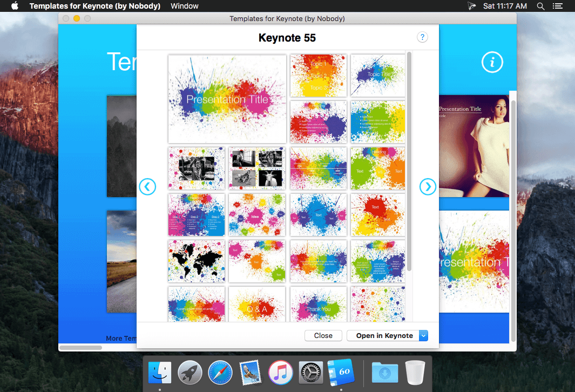
Task: Select the Topic Title slide thumbnail
Action: 378,76
